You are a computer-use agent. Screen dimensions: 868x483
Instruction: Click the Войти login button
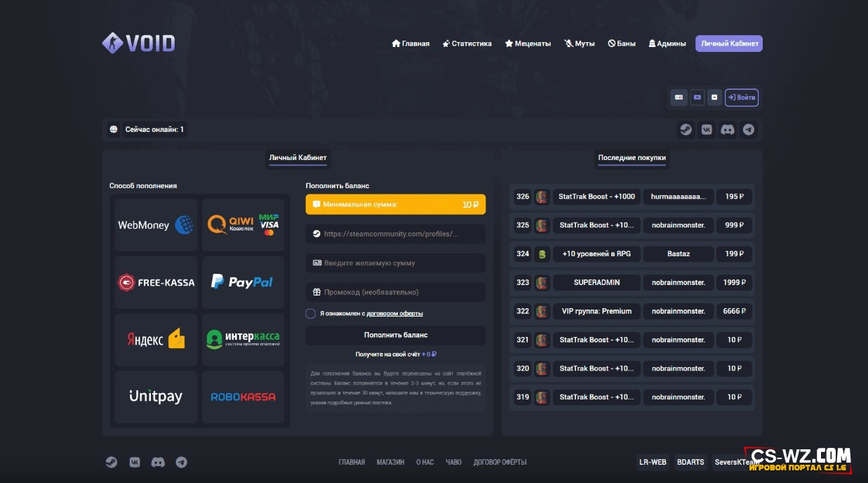pos(742,98)
